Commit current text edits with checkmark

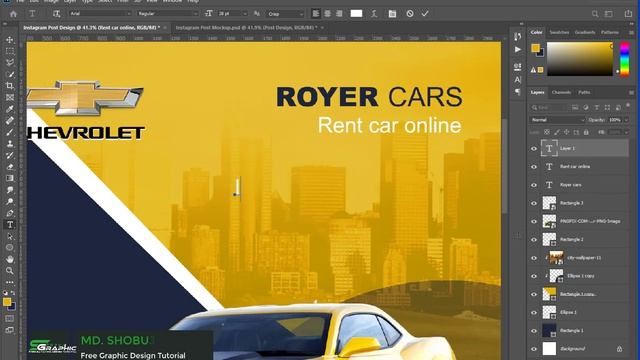click(425, 13)
